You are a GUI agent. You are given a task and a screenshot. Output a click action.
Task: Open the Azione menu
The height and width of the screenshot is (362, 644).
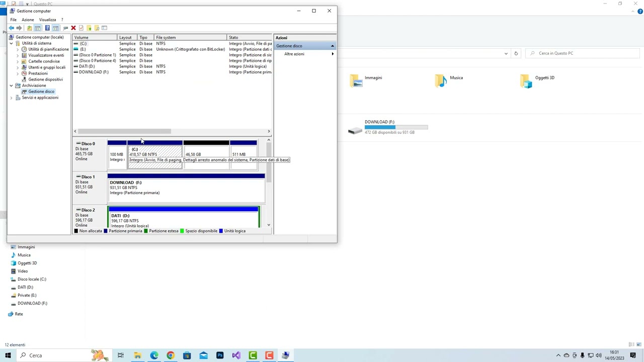click(28, 20)
